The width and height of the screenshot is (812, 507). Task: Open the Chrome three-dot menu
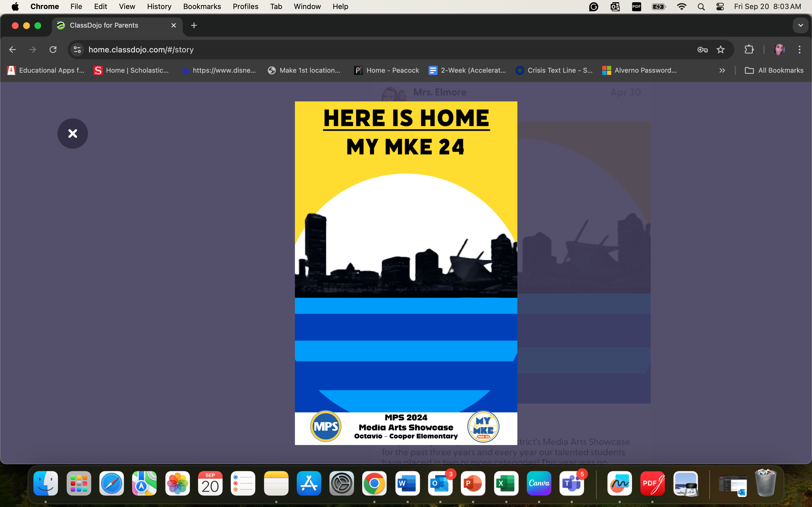[799, 50]
